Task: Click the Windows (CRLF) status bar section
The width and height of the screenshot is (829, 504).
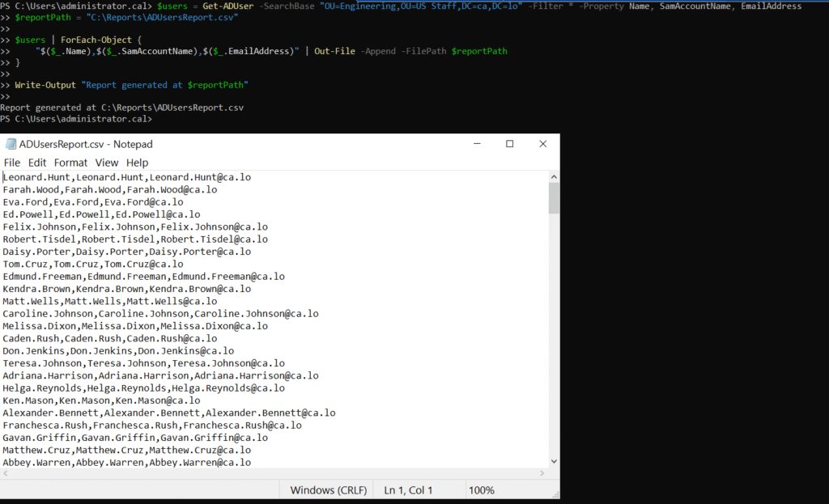Action: (x=328, y=490)
